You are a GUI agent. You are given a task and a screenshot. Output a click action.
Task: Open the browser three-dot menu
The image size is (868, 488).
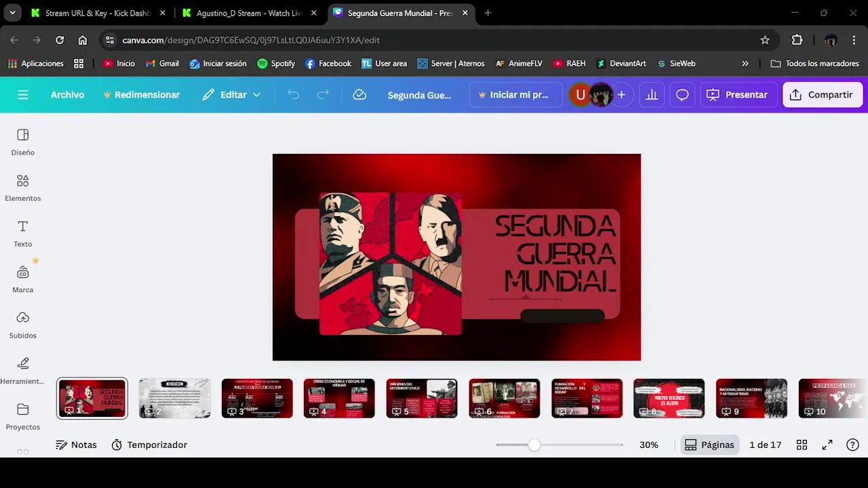click(x=853, y=40)
